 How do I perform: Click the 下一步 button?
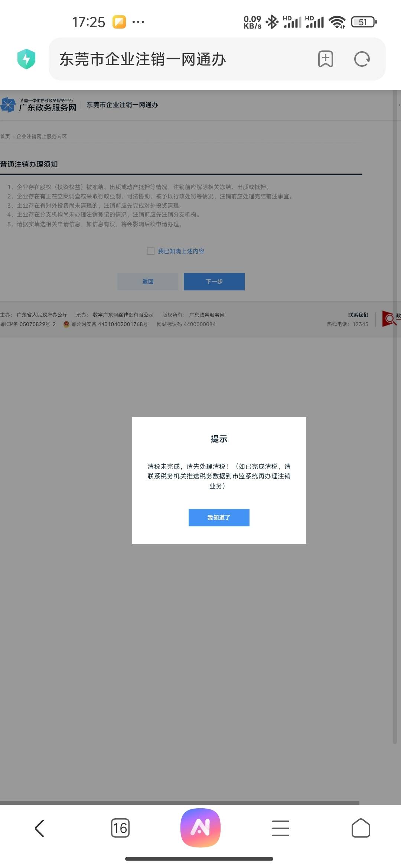tap(214, 282)
